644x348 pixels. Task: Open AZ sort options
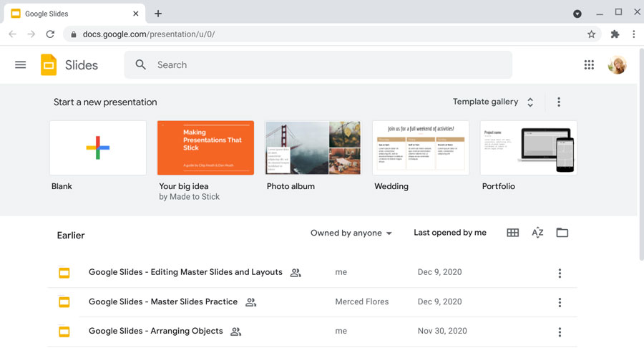coord(537,233)
